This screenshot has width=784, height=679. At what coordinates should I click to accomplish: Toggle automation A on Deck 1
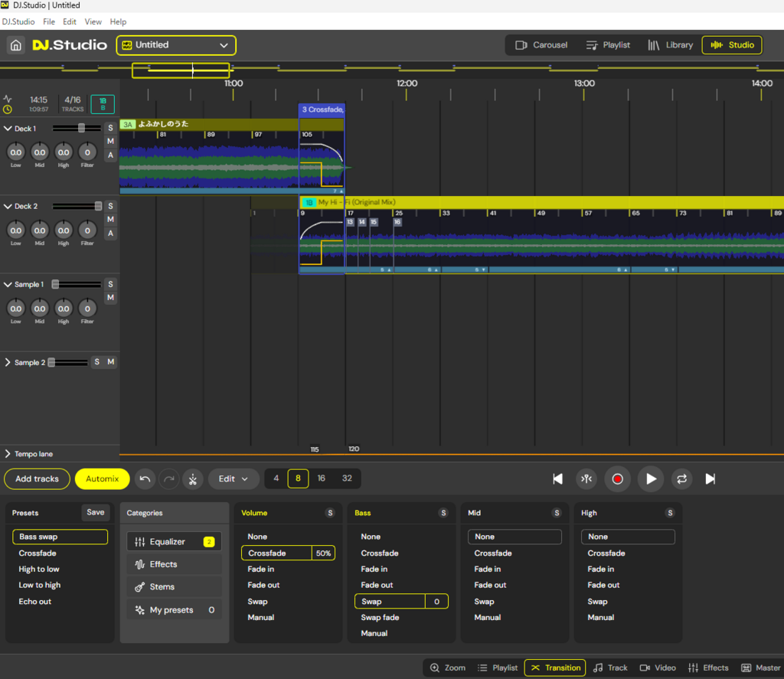110,155
